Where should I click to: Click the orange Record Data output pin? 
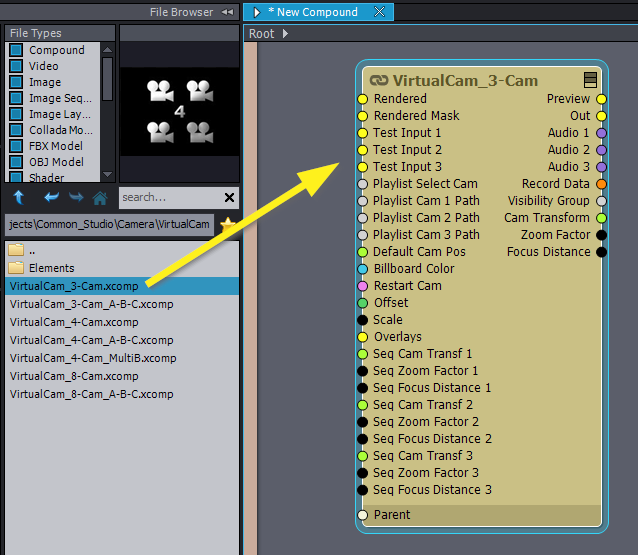pos(601,184)
